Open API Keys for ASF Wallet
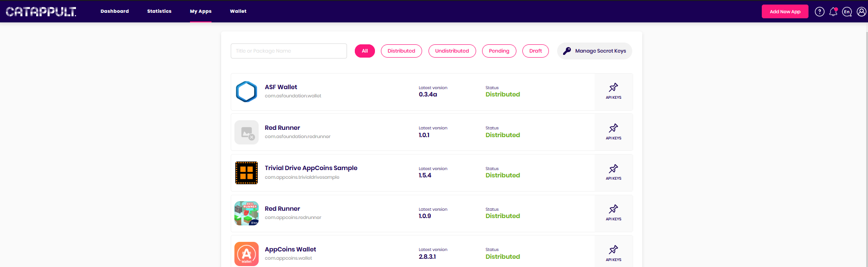 click(x=613, y=91)
